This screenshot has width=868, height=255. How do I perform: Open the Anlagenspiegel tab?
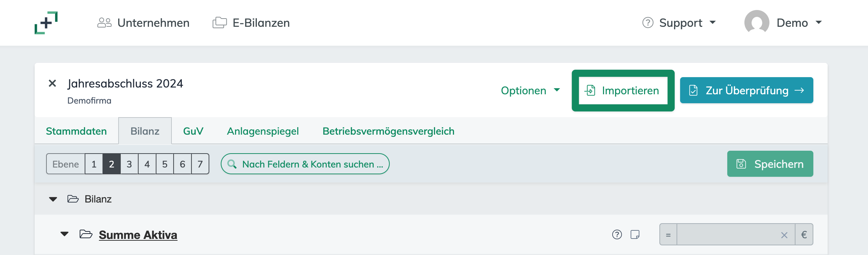tap(263, 131)
